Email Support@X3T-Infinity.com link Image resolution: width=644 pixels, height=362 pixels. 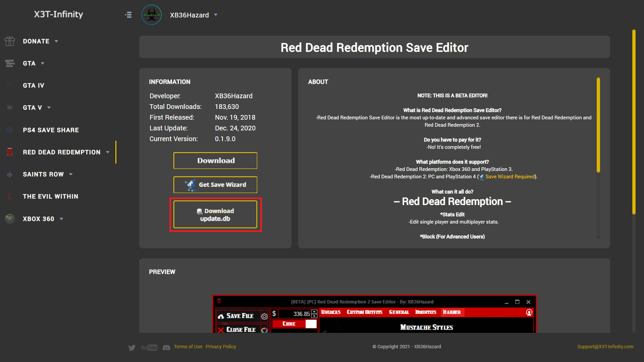pyautogui.click(x=605, y=347)
